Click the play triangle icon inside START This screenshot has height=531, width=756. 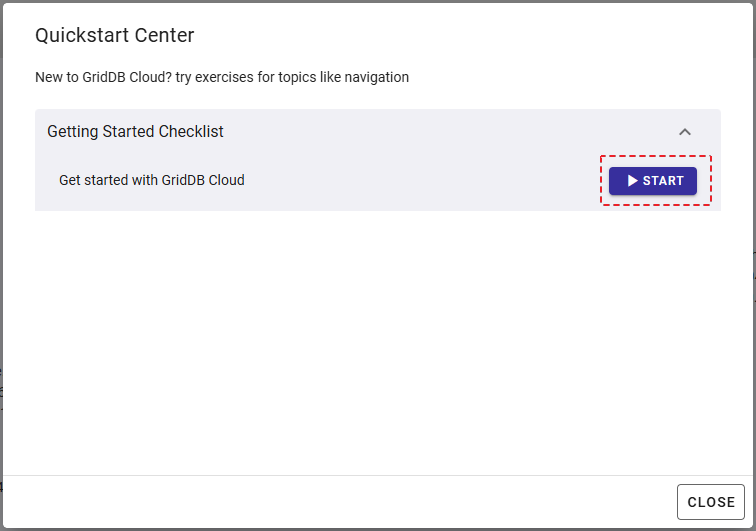632,181
